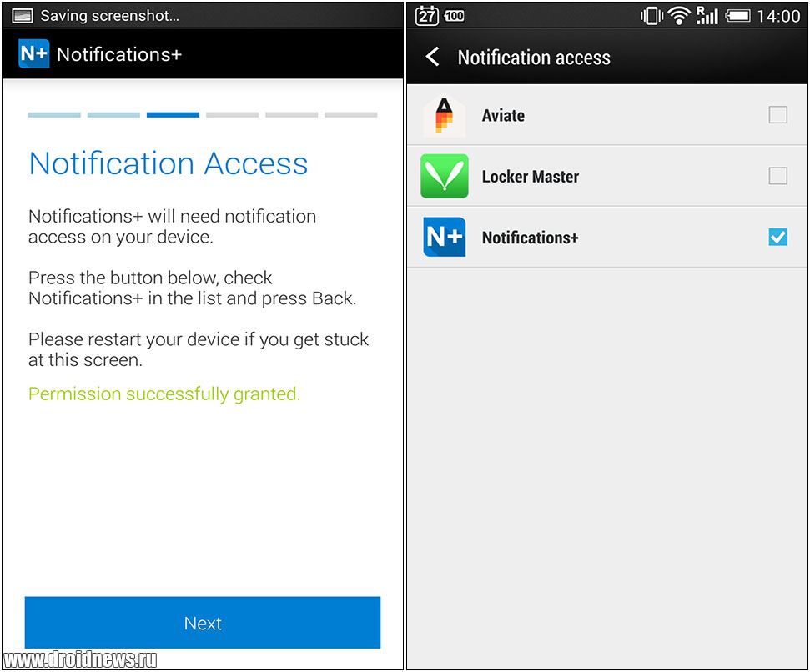Viewport: 810px width, 672px height.
Task: Tap 'Permission successfully granted.' message
Action: tap(164, 394)
